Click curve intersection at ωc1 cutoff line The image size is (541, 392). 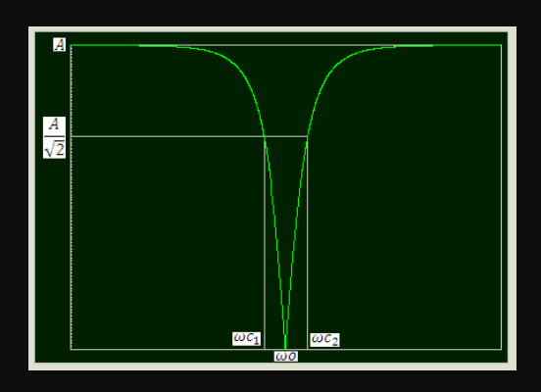(x=265, y=136)
